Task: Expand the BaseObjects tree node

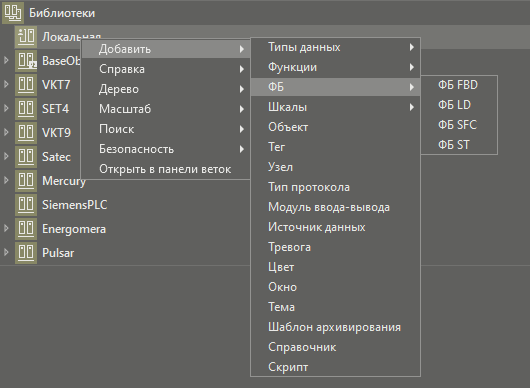Action: tap(6, 60)
